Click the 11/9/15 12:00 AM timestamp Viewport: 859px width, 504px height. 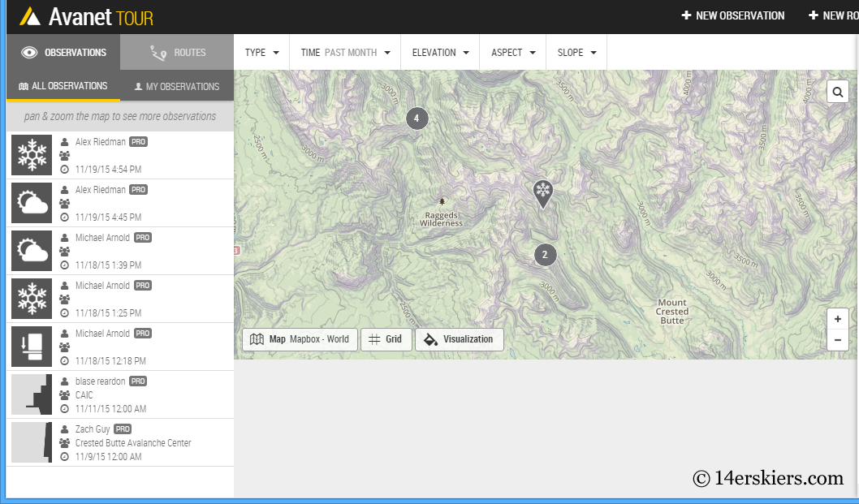click(x=109, y=457)
